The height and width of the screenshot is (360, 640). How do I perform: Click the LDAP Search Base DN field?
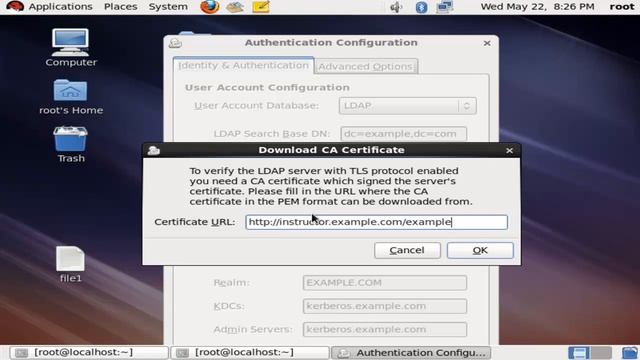[403, 134]
